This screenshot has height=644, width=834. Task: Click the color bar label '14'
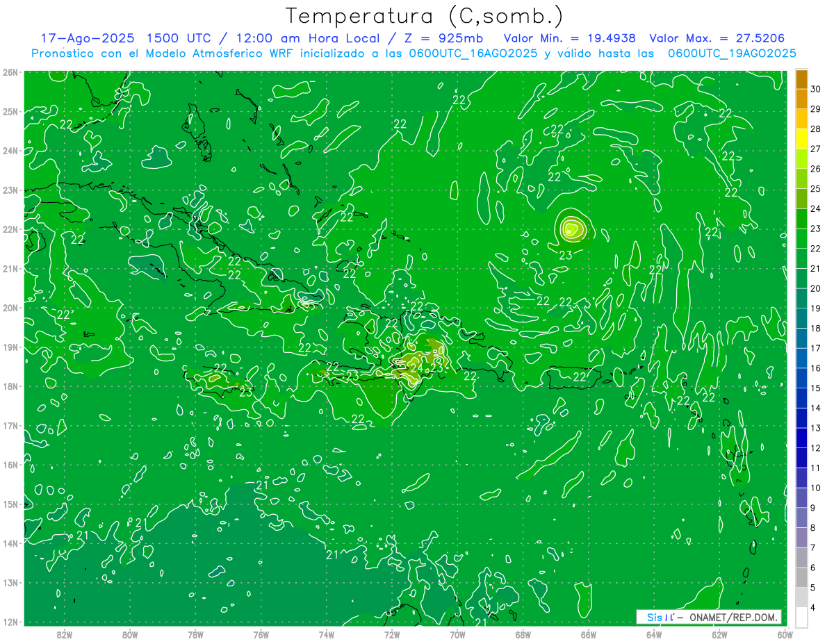click(x=816, y=408)
